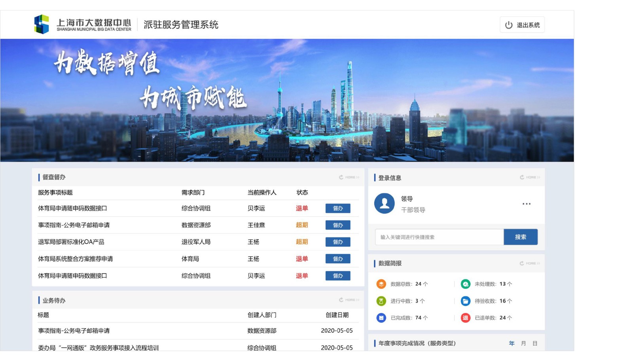Switch the annual chart to 日 view

pos(535,343)
